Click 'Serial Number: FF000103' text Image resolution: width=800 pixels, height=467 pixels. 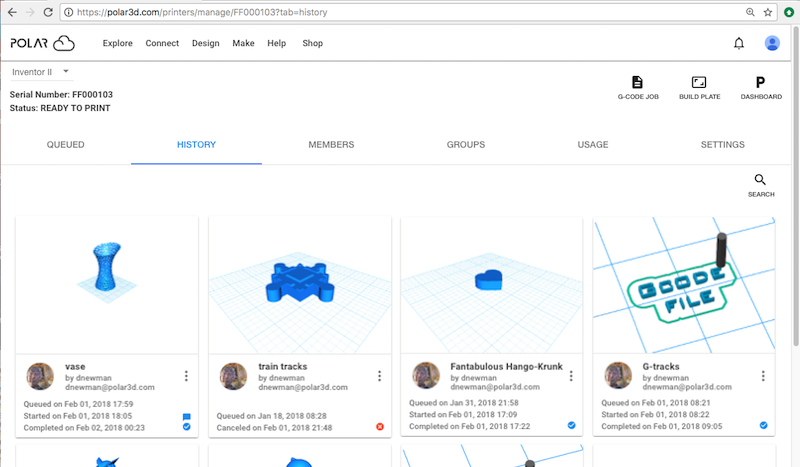61,94
